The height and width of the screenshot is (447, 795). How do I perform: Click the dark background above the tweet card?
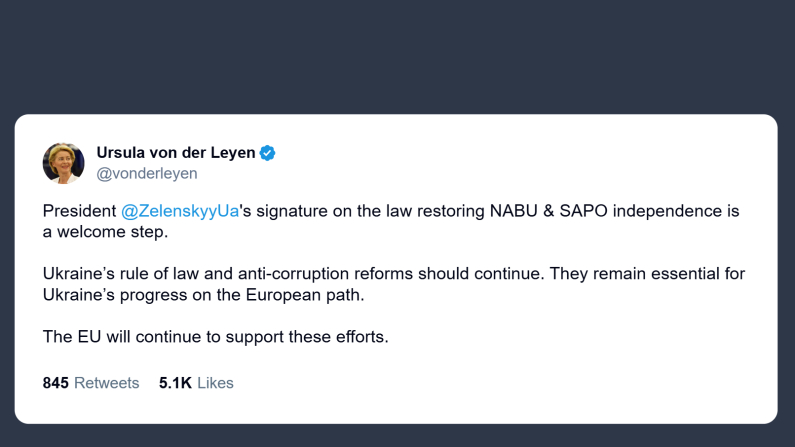click(x=397, y=55)
